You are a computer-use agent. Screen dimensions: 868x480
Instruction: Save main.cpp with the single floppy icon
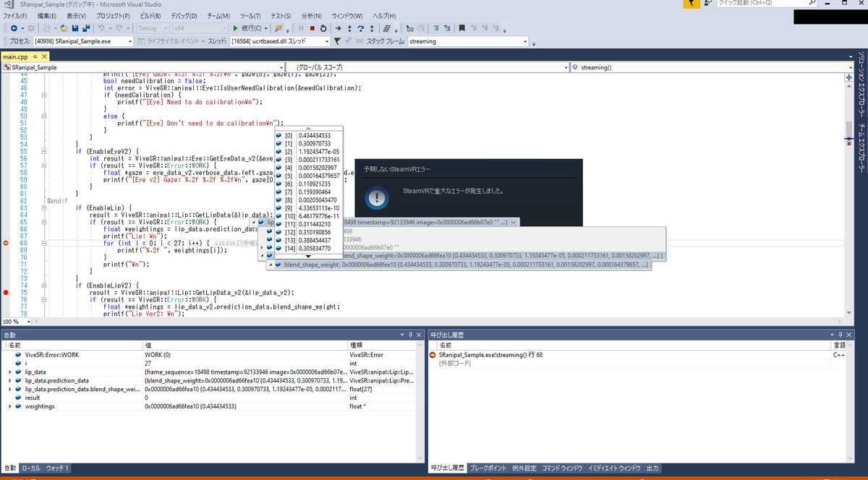[75, 28]
